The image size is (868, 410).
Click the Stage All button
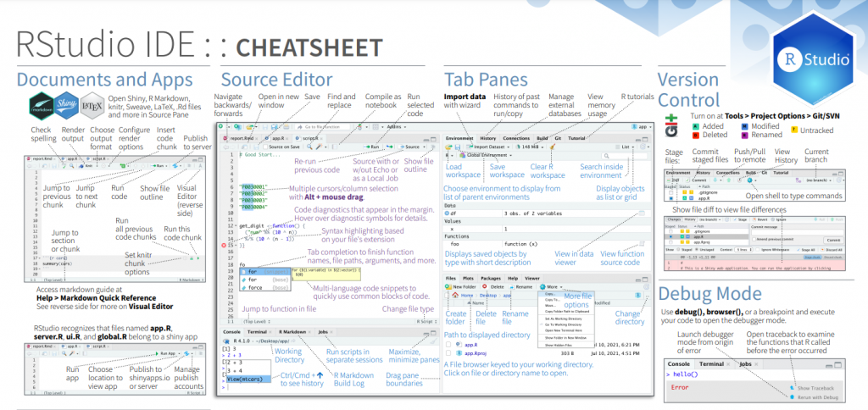(x=807, y=250)
